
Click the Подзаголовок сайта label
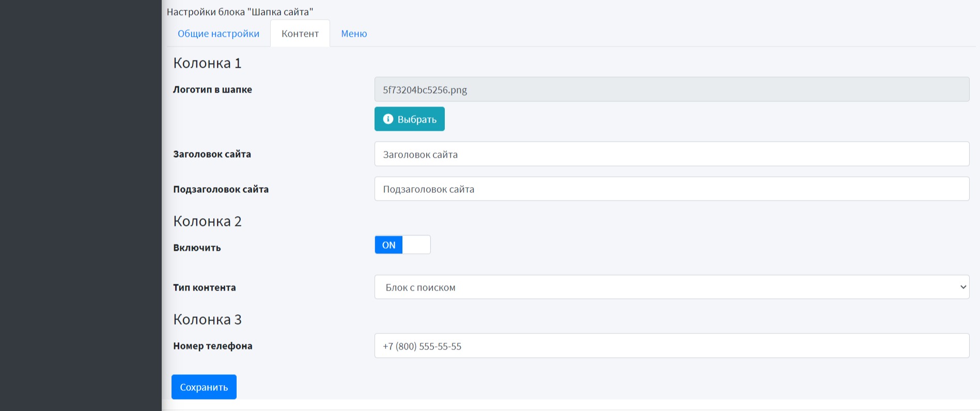[x=221, y=189]
